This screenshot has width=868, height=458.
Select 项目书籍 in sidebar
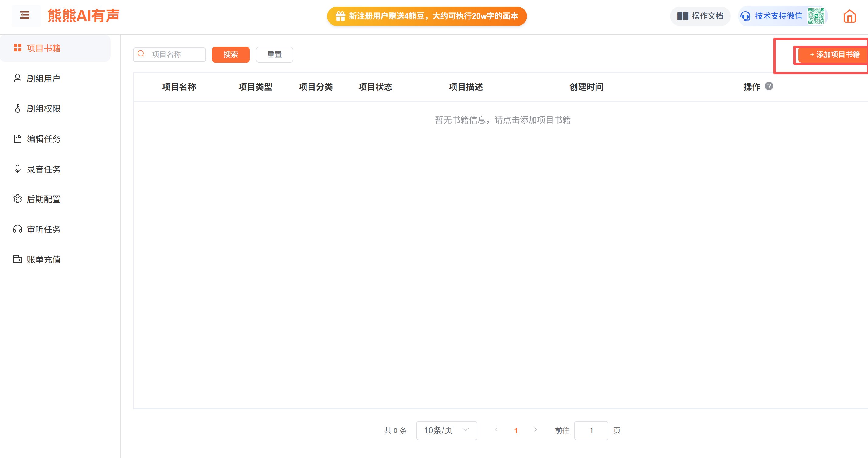(x=43, y=48)
